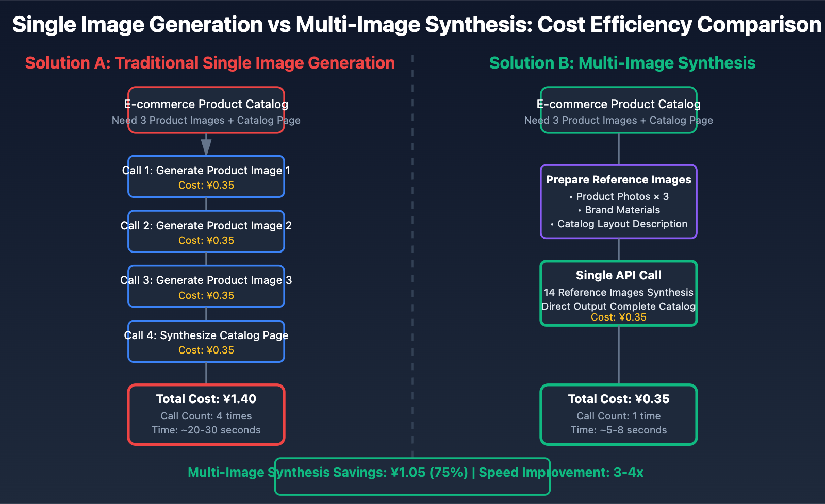The height and width of the screenshot is (504, 825).
Task: Select the Solution B green heading text
Action: pos(622,63)
